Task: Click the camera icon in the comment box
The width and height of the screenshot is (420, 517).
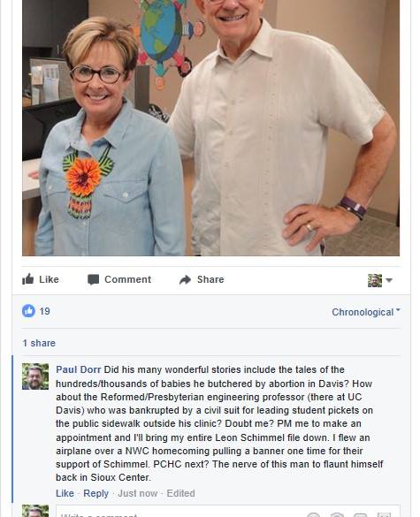Action: point(337,515)
